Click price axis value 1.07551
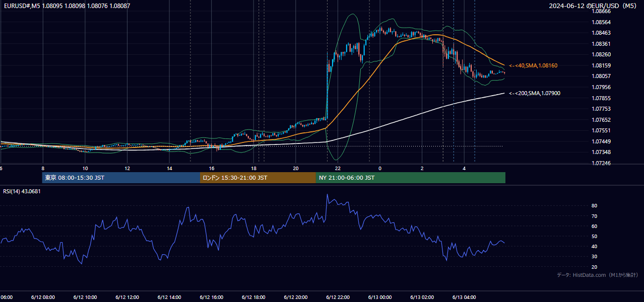This screenshot has height=302, width=644. click(x=600, y=130)
